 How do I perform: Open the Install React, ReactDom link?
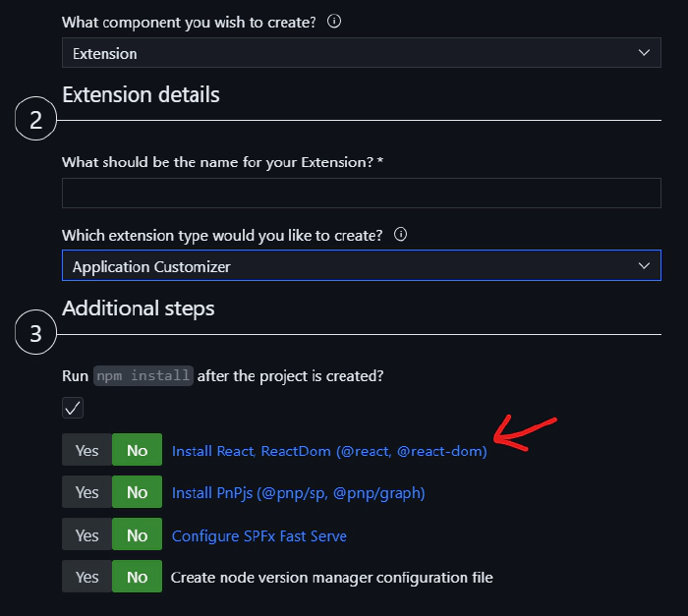pyautogui.click(x=329, y=451)
